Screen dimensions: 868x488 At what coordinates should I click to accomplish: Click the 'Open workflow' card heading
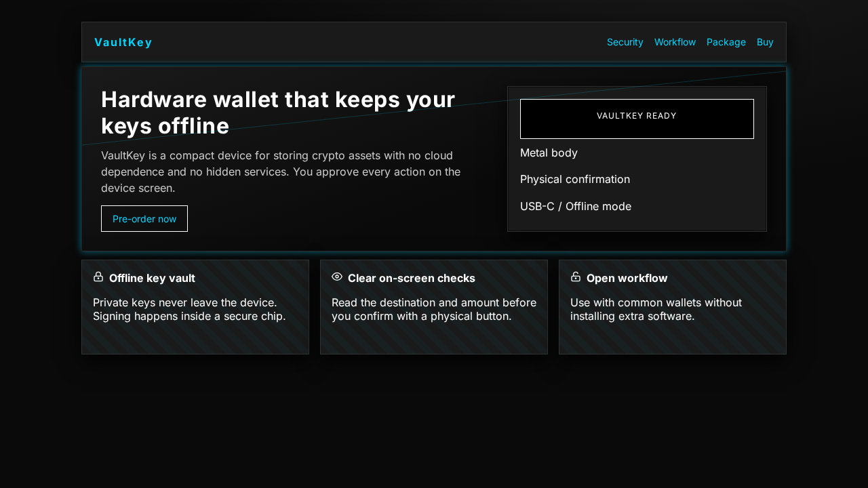(627, 278)
